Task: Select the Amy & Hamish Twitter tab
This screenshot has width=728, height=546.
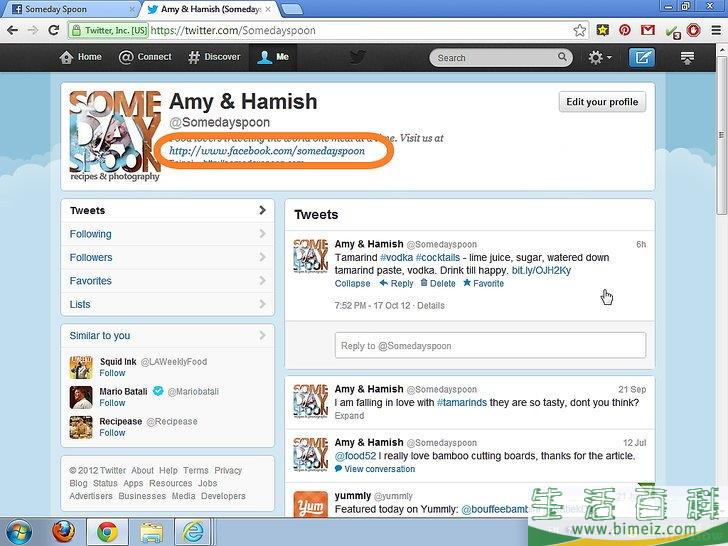Action: 209,9
